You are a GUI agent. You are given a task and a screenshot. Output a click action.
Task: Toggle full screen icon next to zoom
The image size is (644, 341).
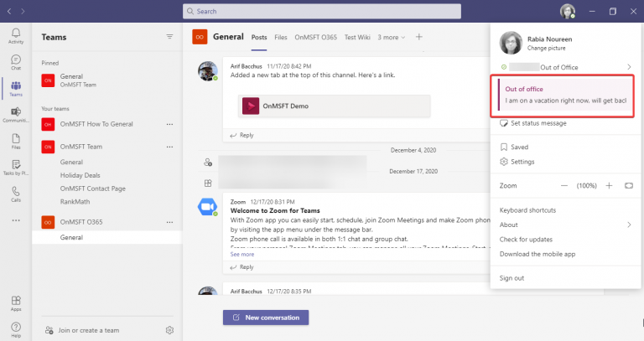coord(629,186)
